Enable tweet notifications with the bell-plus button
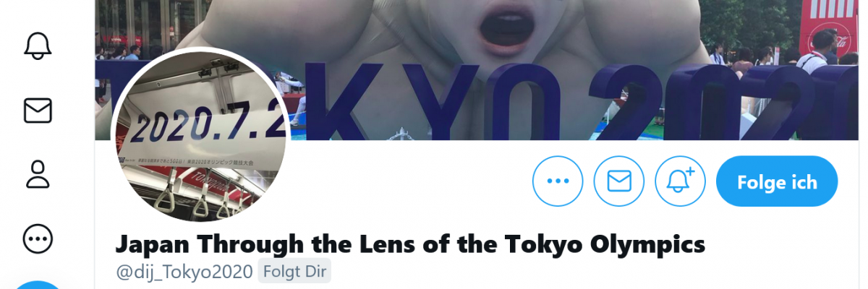 click(x=681, y=181)
